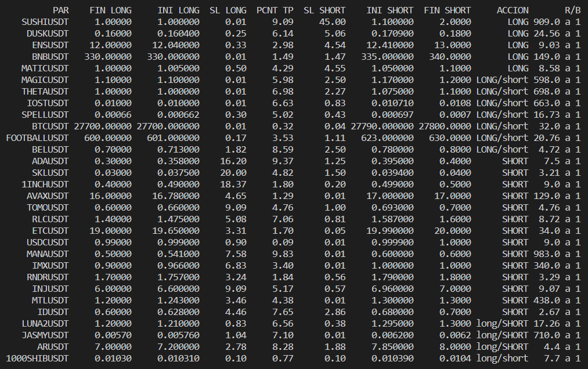
Task: Click the MAGICUSDT pair name
Action: [45, 80]
